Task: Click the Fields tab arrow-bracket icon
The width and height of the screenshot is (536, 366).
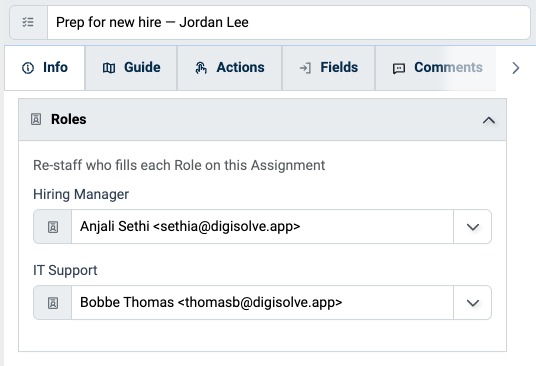Action: 305,68
